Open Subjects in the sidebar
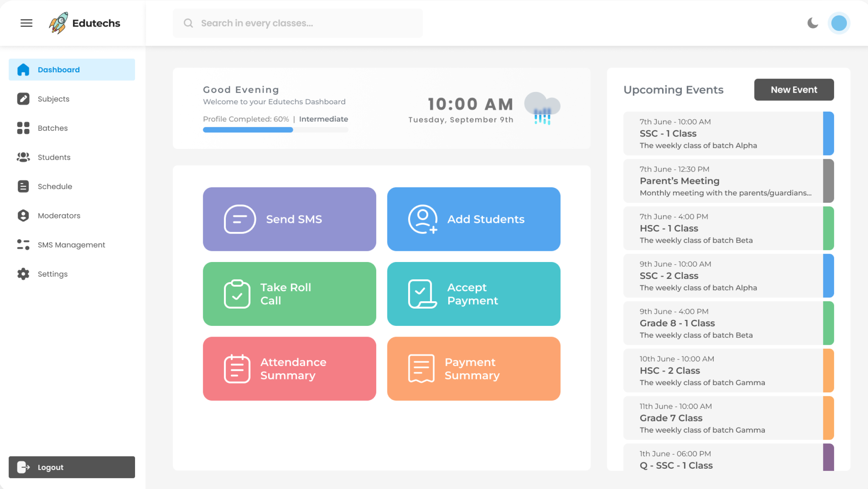 [53, 99]
